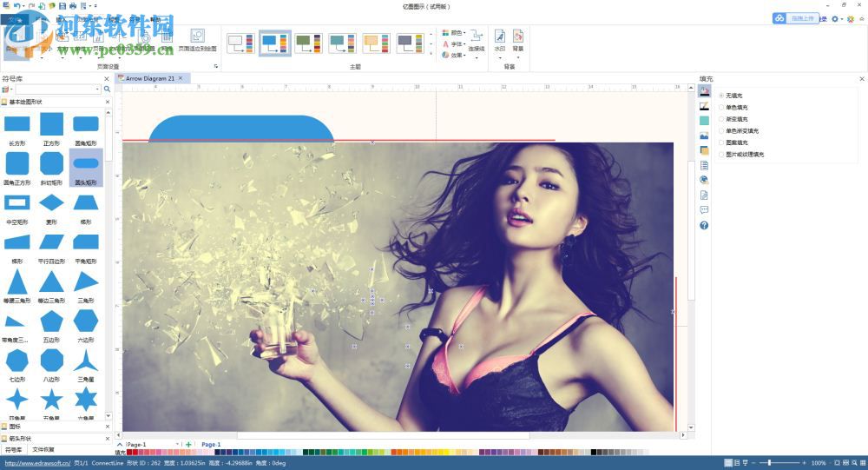Screen dimensions: 868x470
Task: Open the Fill panel icon in sidebar
Action: pos(704,91)
